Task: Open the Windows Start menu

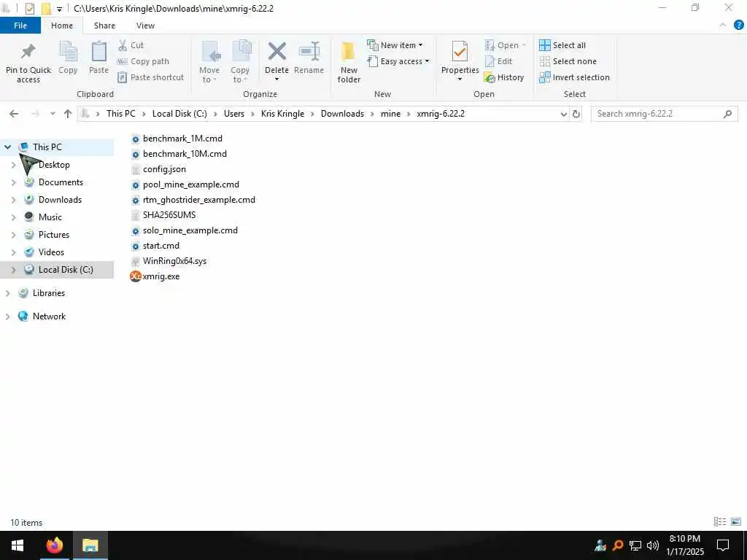Action: (18, 545)
